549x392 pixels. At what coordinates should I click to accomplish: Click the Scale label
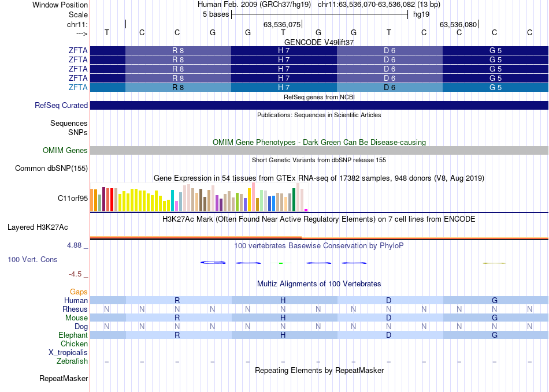click(x=78, y=14)
